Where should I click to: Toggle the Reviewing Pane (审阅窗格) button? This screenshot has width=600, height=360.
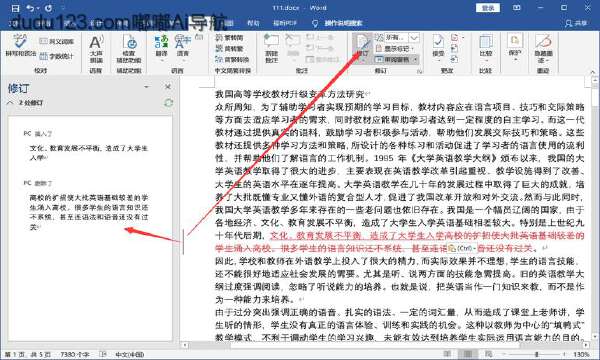[x=396, y=59]
